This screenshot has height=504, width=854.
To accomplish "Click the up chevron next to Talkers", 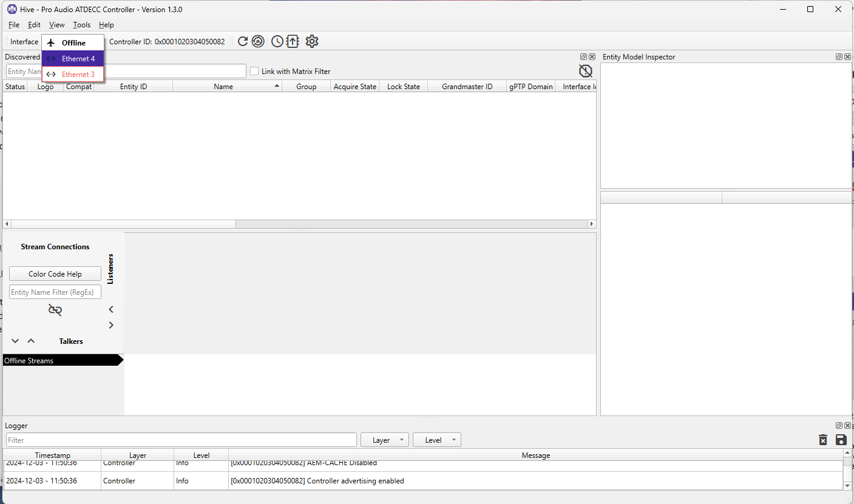I will click(x=31, y=341).
